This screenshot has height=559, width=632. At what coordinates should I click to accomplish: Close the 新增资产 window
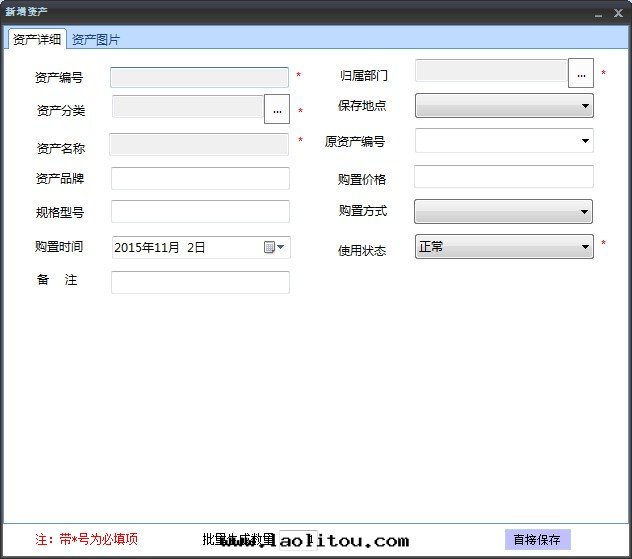pos(618,13)
